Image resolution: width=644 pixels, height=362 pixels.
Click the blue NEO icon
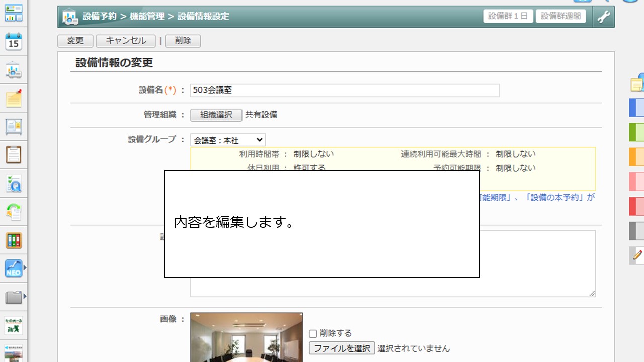(x=13, y=268)
